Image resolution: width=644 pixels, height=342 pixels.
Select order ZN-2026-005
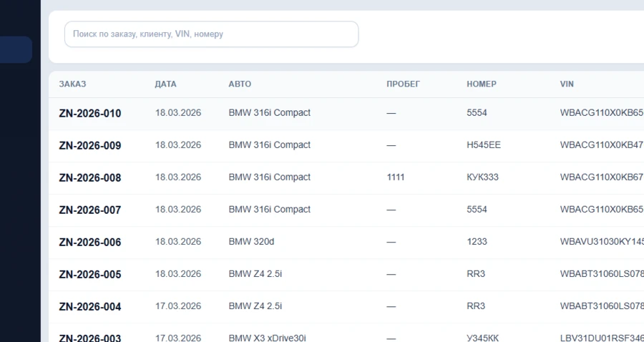coord(90,275)
